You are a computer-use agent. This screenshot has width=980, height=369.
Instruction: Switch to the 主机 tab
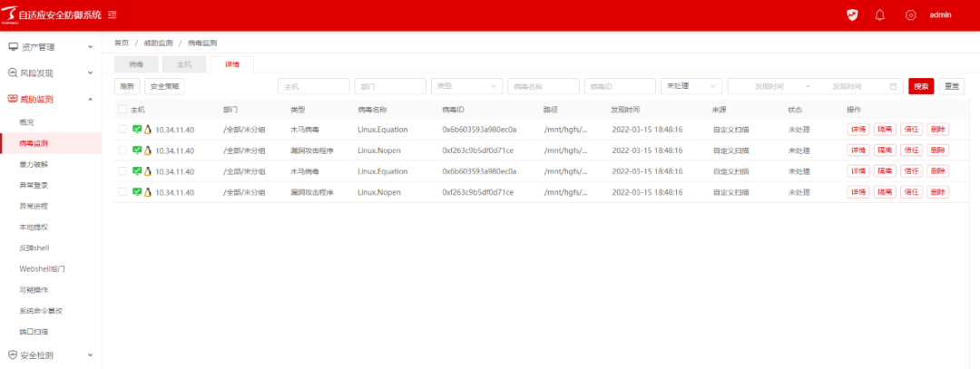click(x=184, y=64)
